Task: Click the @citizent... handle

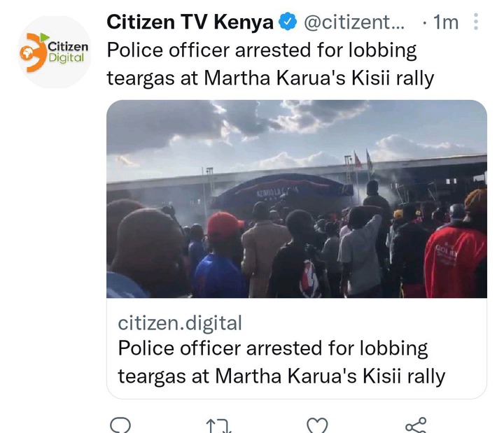Action: [354, 22]
